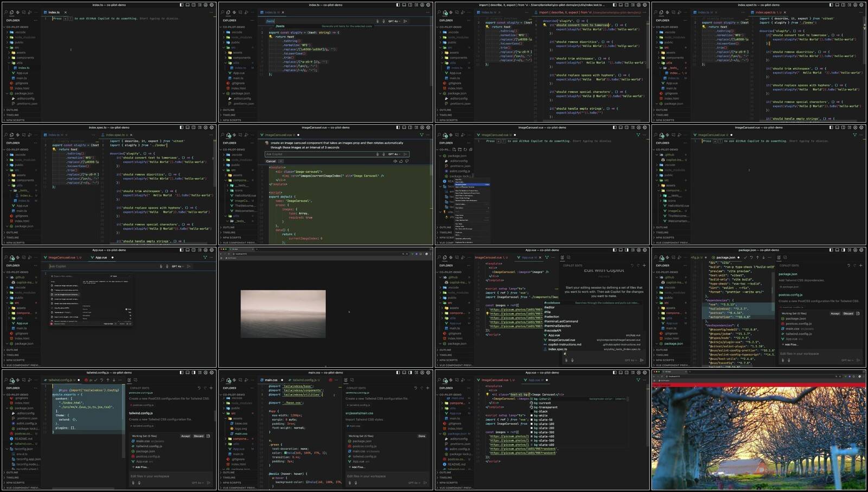This screenshot has height=492, width=868.
Task: Click New Folder icon in the explorer header
Action: 459,149
